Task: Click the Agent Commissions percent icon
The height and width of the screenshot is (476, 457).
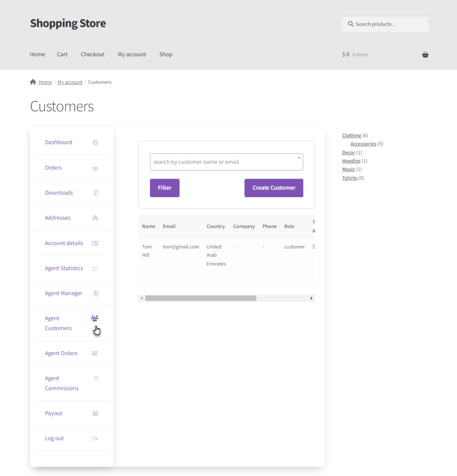Action: (x=96, y=378)
